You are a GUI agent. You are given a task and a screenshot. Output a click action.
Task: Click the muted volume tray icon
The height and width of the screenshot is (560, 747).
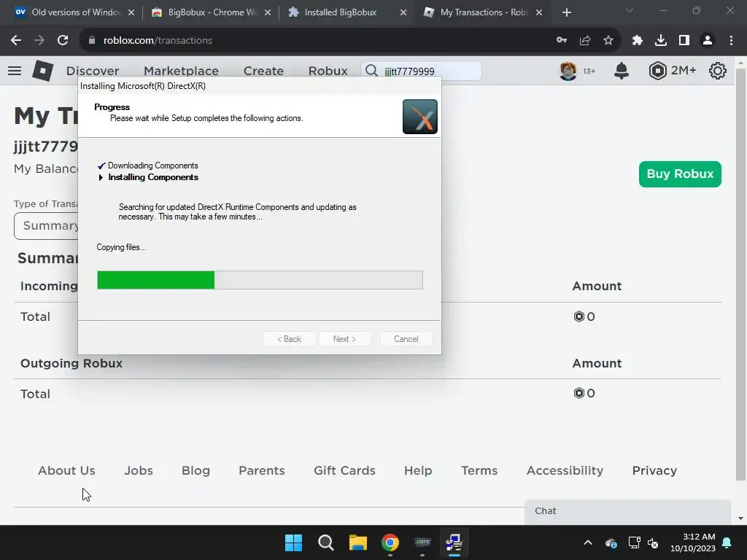[653, 542]
